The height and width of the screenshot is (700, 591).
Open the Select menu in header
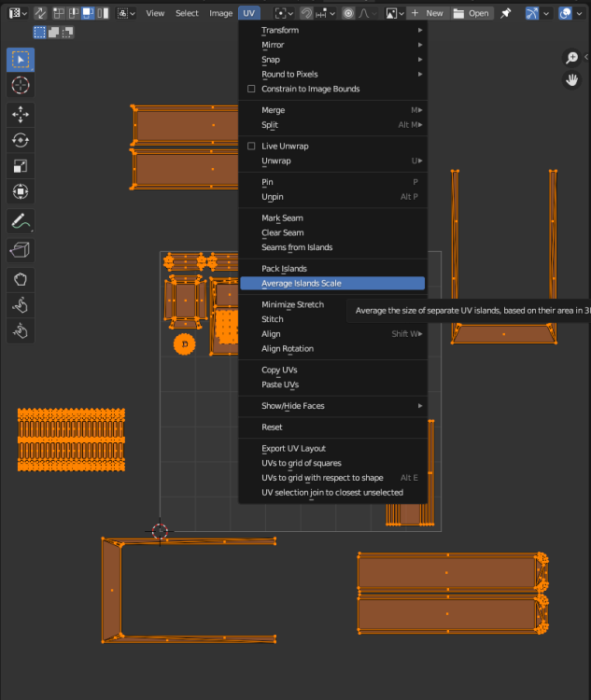187,13
